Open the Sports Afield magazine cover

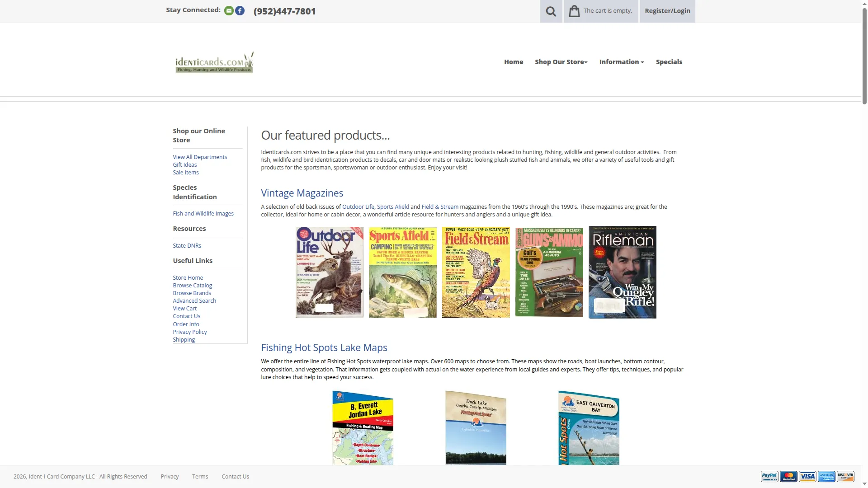403,272
